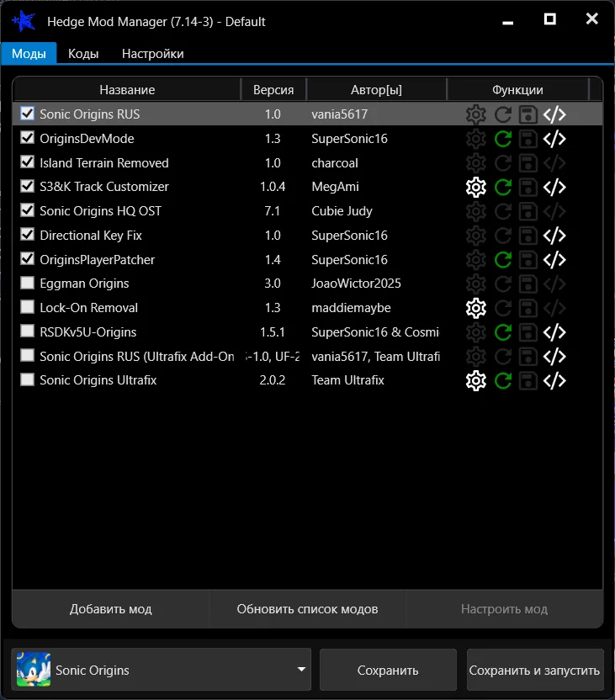Uncheck Island Terrain Removed mod
Viewport: 615px width, 700px height.
(27, 162)
